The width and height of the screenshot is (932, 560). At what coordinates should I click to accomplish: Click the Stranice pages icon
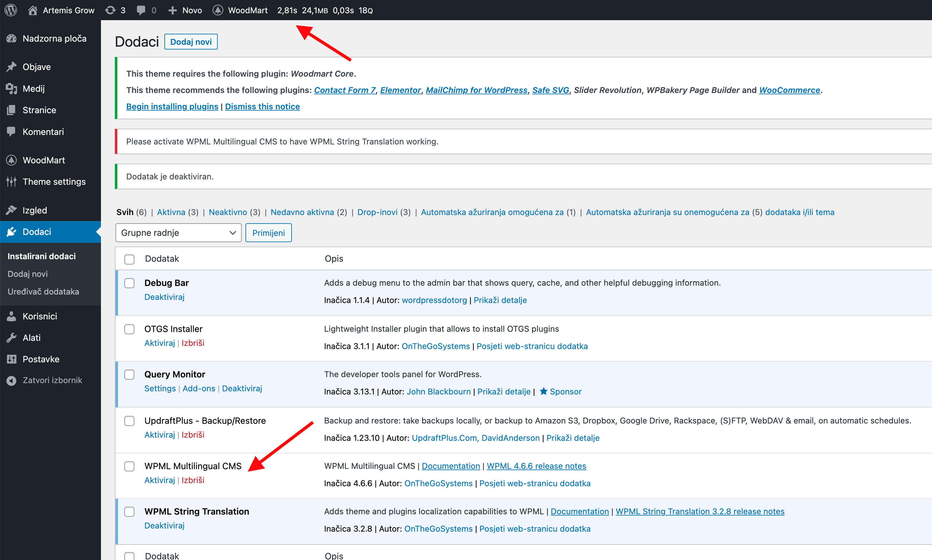(12, 110)
